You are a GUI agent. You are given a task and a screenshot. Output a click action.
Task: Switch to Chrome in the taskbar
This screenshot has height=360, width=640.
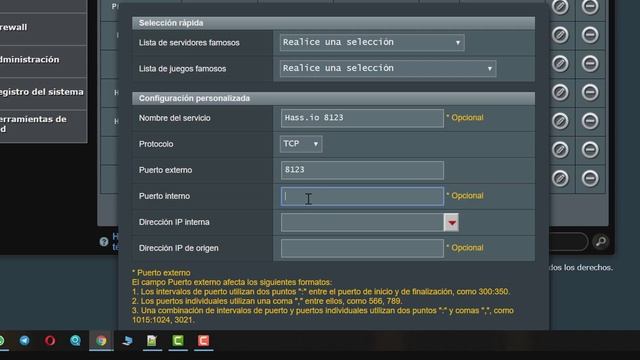coord(101,340)
